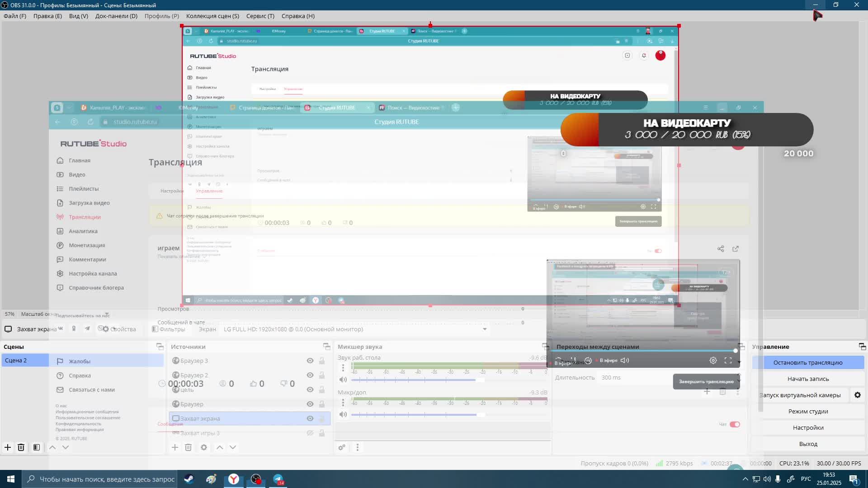Hide the Захват экрана source
Viewport: 868px width, 488px height.
tap(310, 418)
